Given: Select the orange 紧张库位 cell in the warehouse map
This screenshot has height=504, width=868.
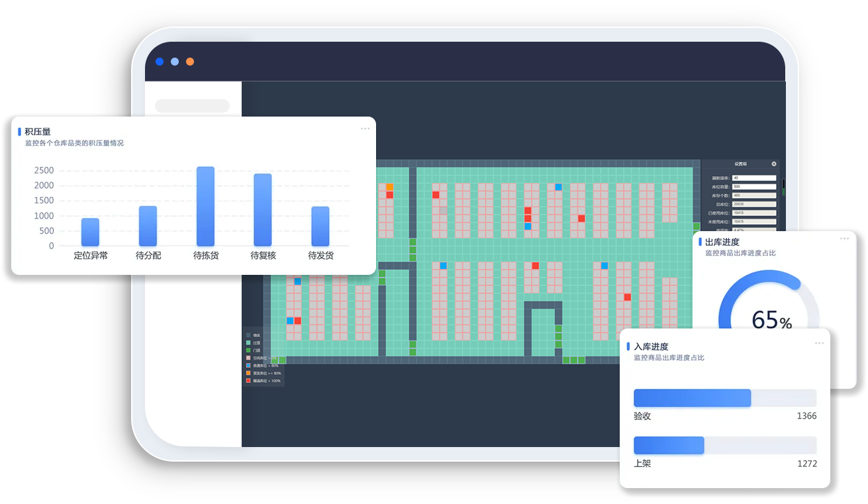Looking at the screenshot, I should click(x=389, y=187).
